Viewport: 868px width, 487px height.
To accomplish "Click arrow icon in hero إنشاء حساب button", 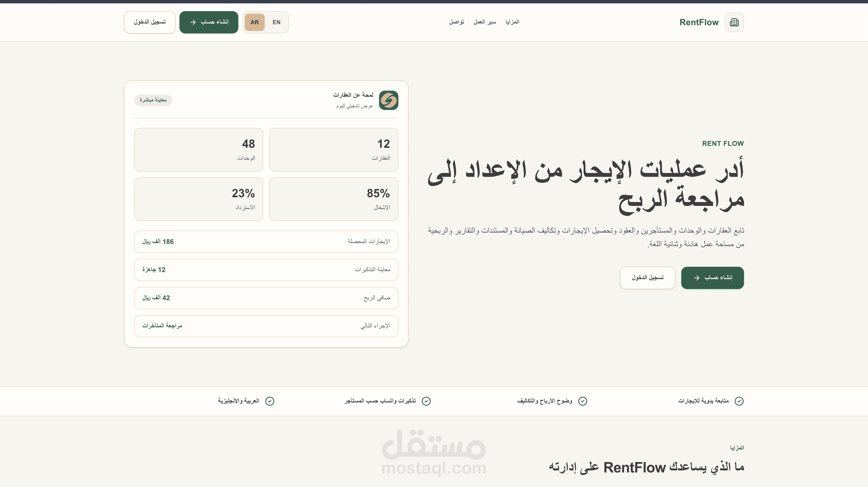I will [x=697, y=278].
